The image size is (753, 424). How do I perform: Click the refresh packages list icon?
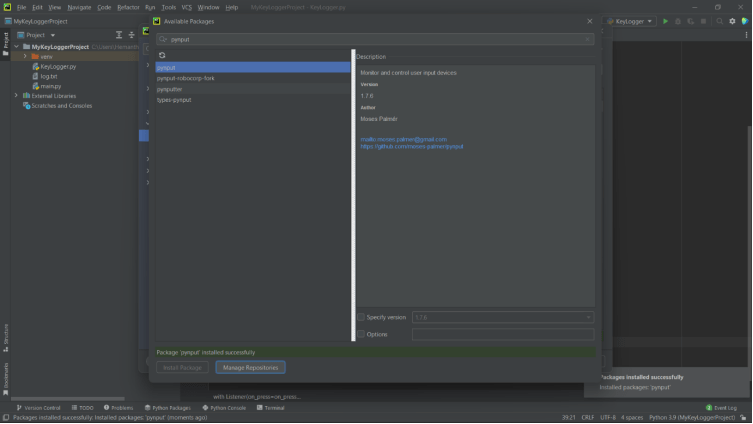pos(162,55)
